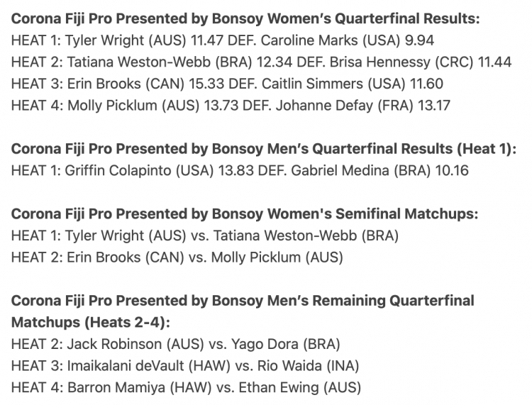Viewport: 532px width, 405px height.
Task: Click the Matchups (Heats 2-4) heading line
Action: pos(91,322)
